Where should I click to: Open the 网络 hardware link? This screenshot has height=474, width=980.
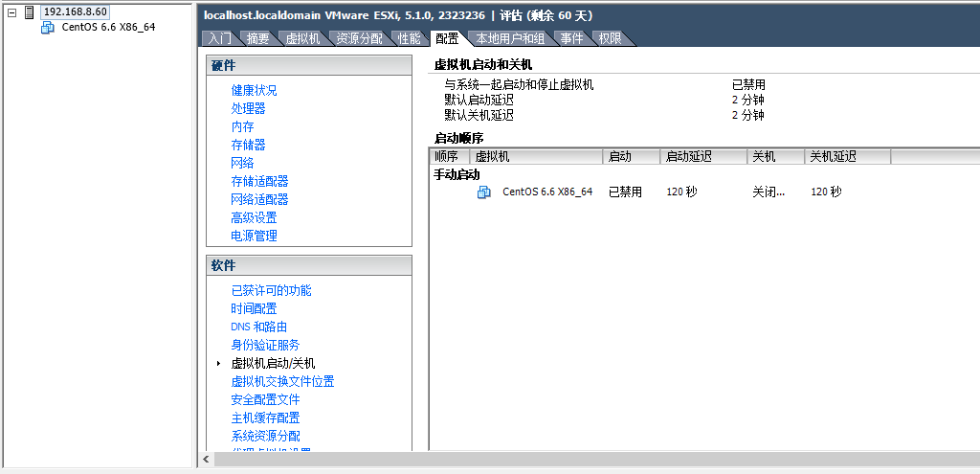coord(242,163)
